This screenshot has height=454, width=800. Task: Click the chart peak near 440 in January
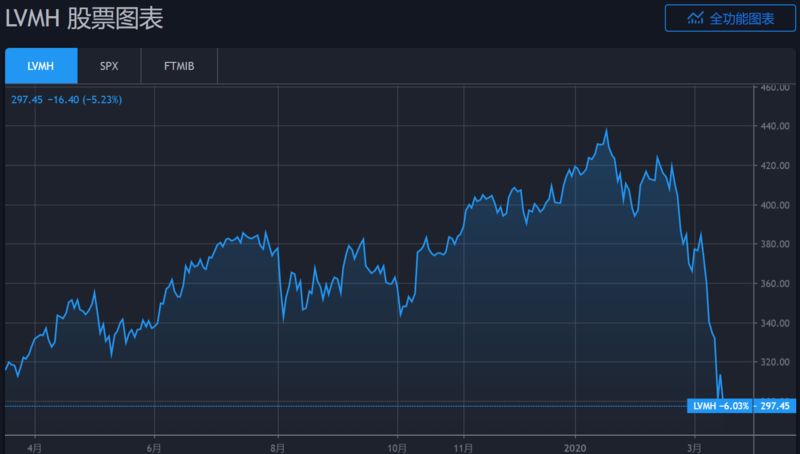(606, 130)
